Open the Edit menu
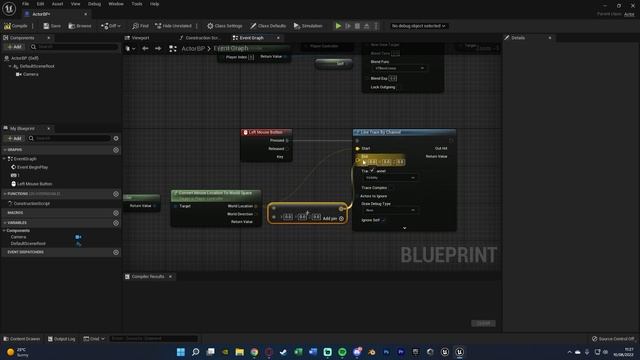Image resolution: width=640 pixels, height=360 pixels. pos(40,4)
